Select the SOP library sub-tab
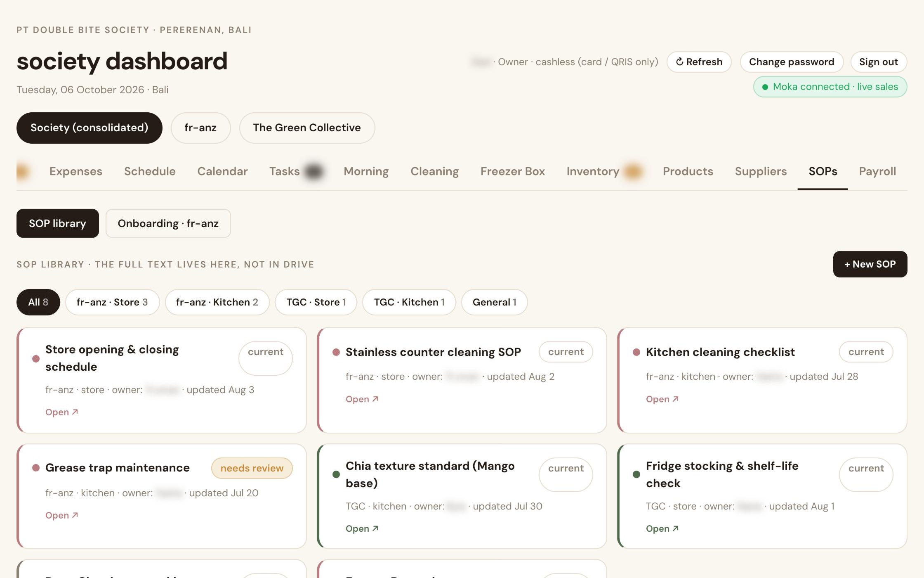 58,223
